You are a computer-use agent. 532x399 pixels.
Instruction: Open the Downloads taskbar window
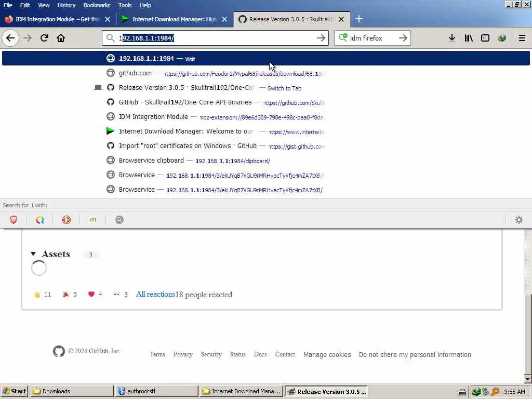pyautogui.click(x=72, y=391)
